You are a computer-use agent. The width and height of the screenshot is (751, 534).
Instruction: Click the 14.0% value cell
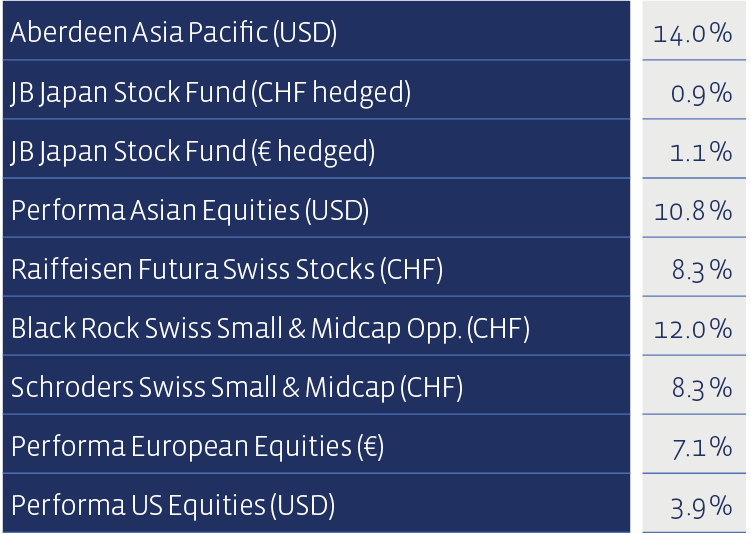(694, 30)
